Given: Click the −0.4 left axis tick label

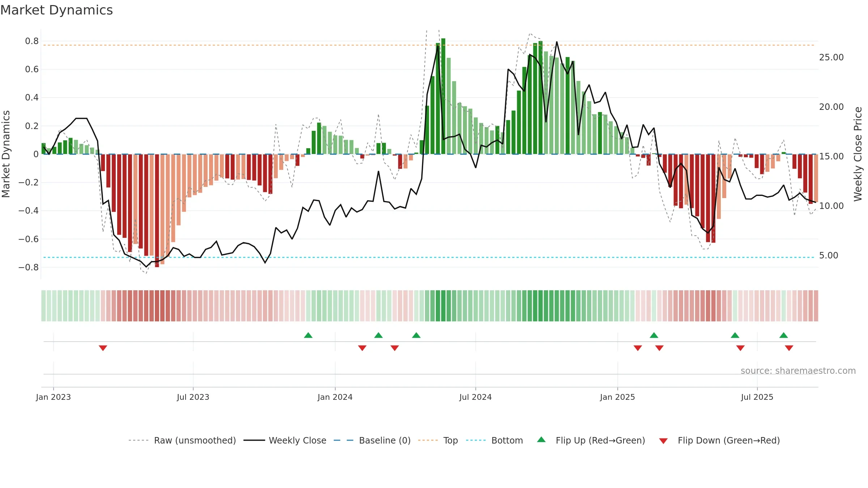Looking at the screenshot, I should point(29,211).
